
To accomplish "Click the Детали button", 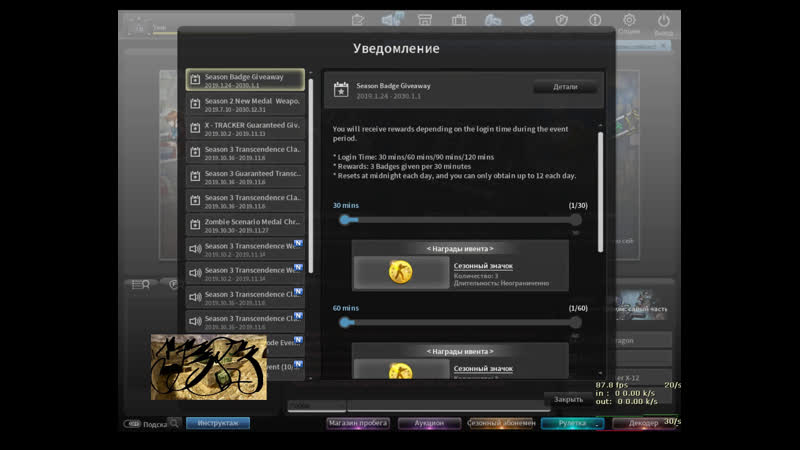I will pyautogui.click(x=565, y=87).
